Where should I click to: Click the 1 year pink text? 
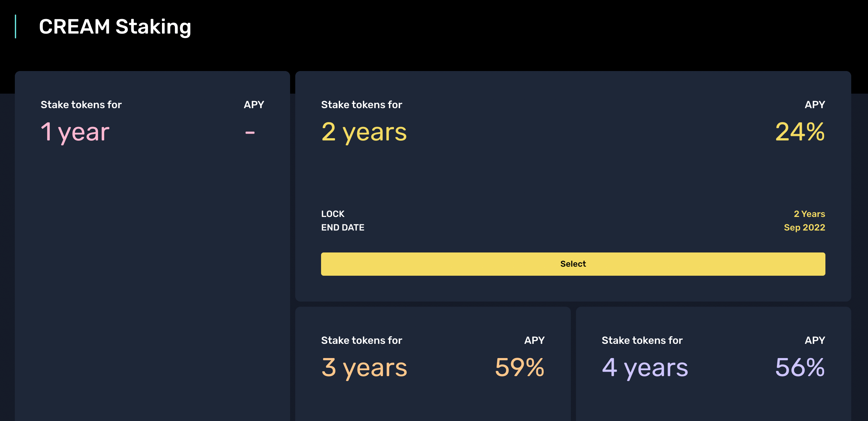[75, 132]
